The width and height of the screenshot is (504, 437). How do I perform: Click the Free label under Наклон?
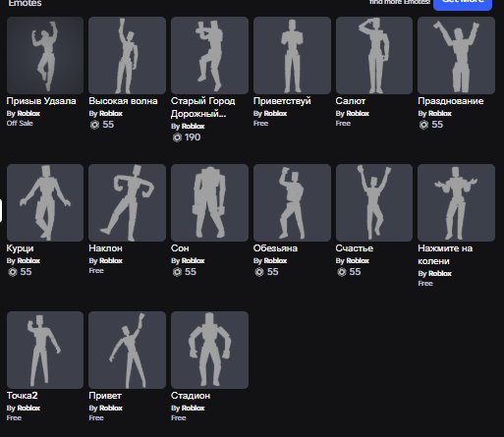pyautogui.click(x=96, y=271)
